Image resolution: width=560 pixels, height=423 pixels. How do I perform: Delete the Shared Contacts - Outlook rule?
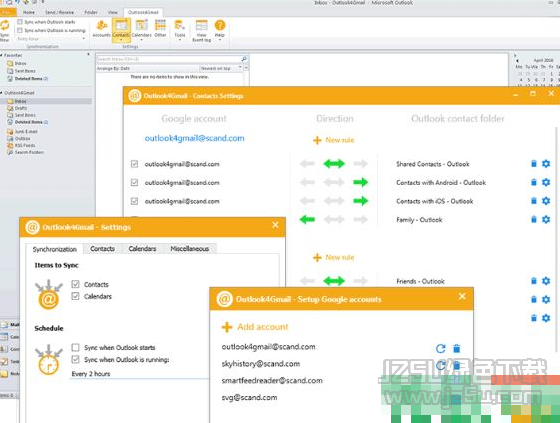pyautogui.click(x=534, y=164)
